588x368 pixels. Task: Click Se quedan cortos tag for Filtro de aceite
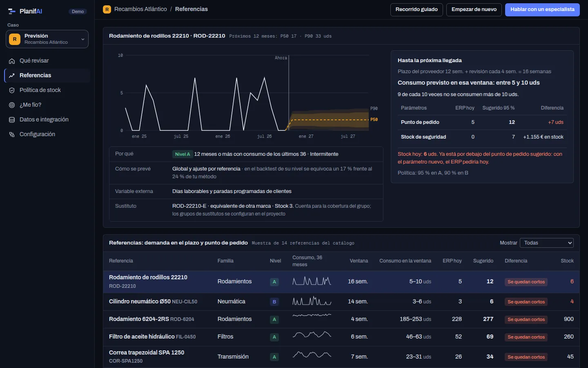[x=526, y=337]
